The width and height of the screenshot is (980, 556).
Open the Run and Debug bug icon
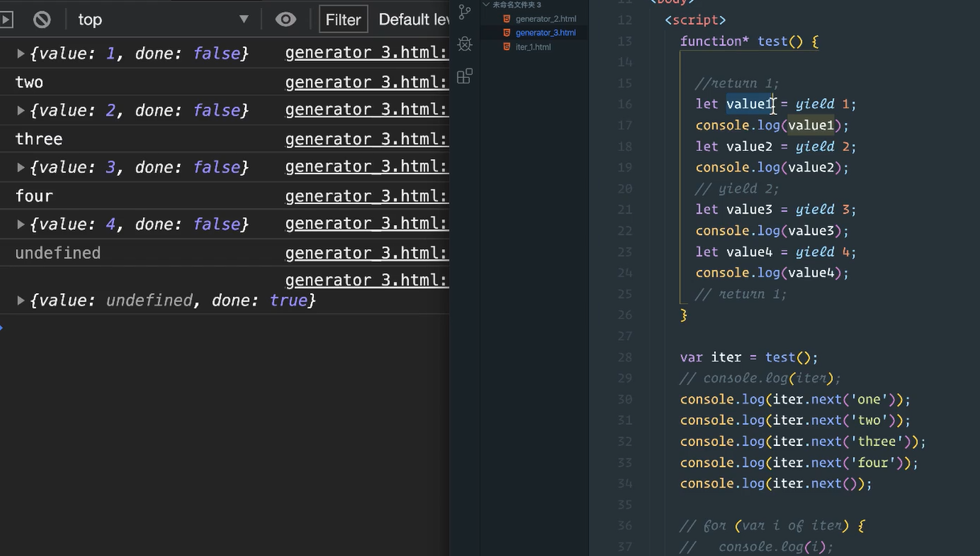[x=464, y=43]
